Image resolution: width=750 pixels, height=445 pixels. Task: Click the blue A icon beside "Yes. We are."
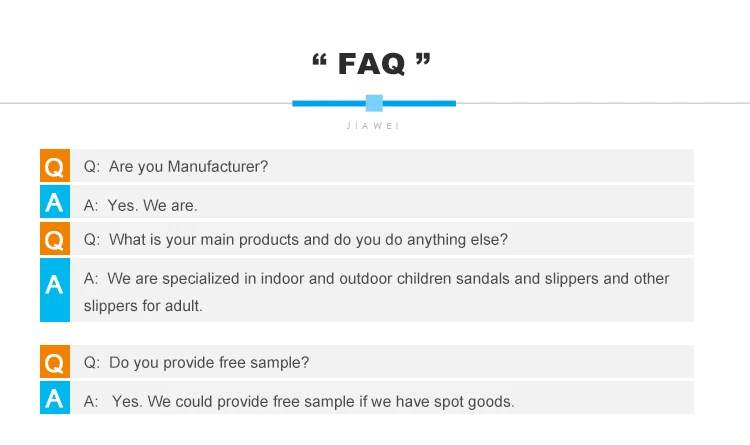pos(55,203)
